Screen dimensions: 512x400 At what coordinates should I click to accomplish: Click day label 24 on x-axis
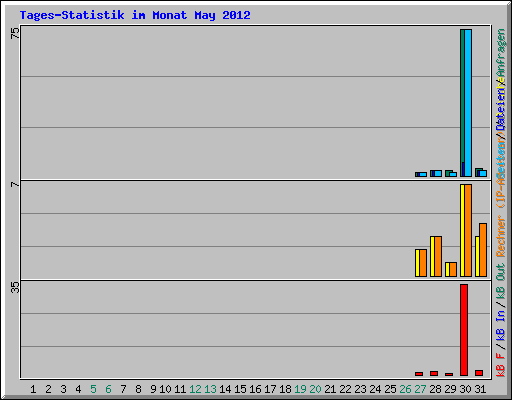pyautogui.click(x=375, y=389)
